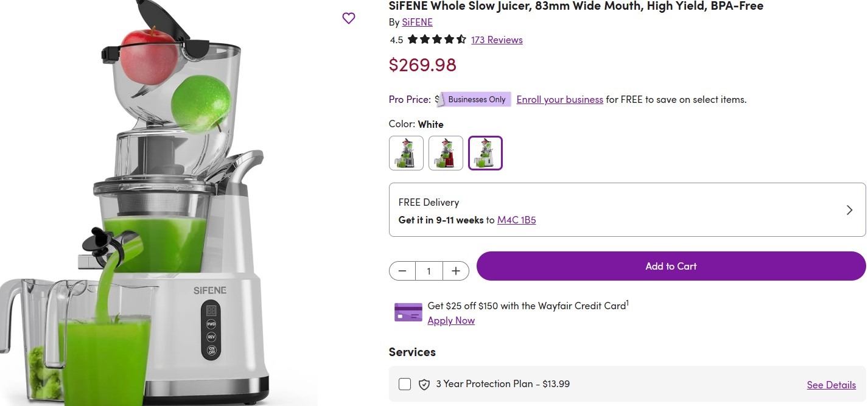This screenshot has height=406, width=868.
Task: Visit the SiFENE brand page link
Action: point(417,22)
